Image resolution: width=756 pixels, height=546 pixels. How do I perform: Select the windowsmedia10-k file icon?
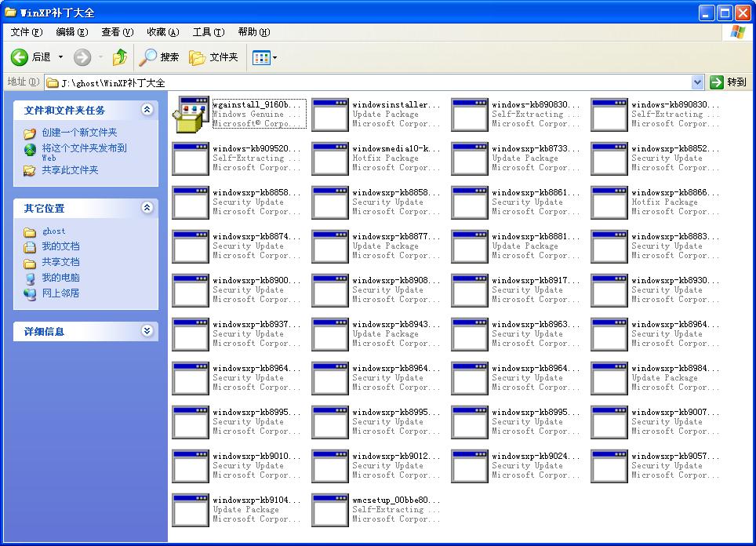(x=330, y=158)
